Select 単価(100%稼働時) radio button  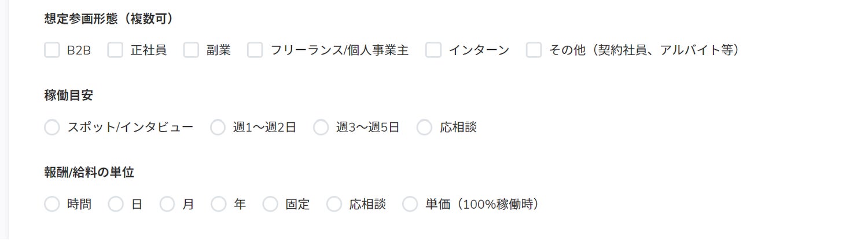(410, 204)
